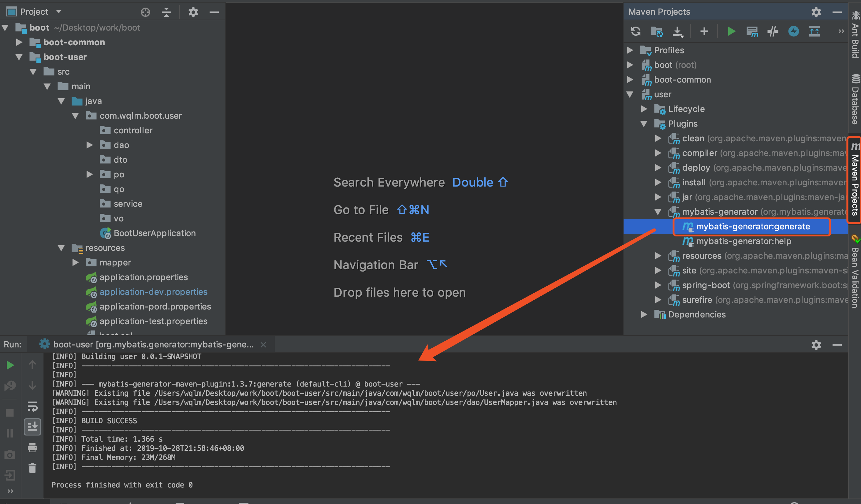
Task: Click the Download Sources icon in Maven toolbar
Action: click(x=677, y=31)
